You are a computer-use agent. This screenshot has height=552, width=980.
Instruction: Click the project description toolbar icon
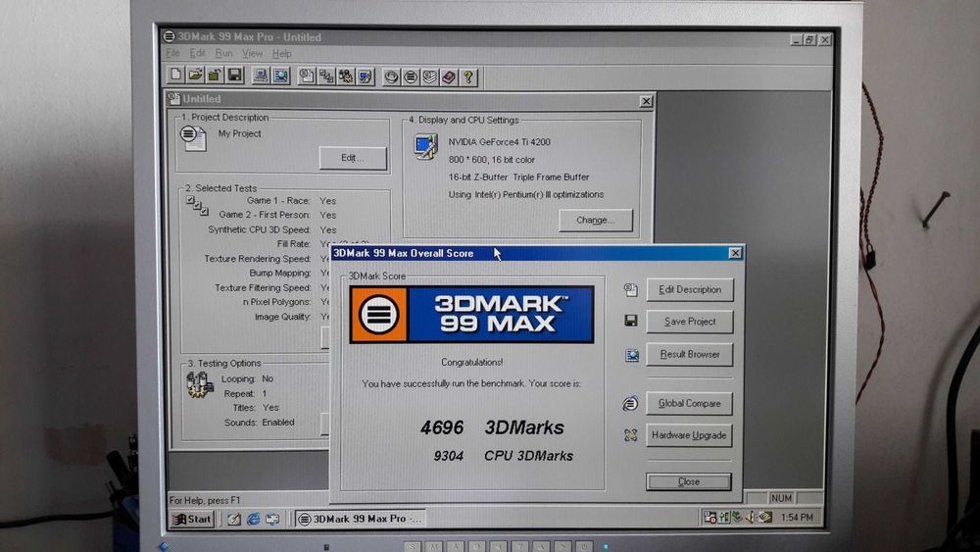click(306, 76)
